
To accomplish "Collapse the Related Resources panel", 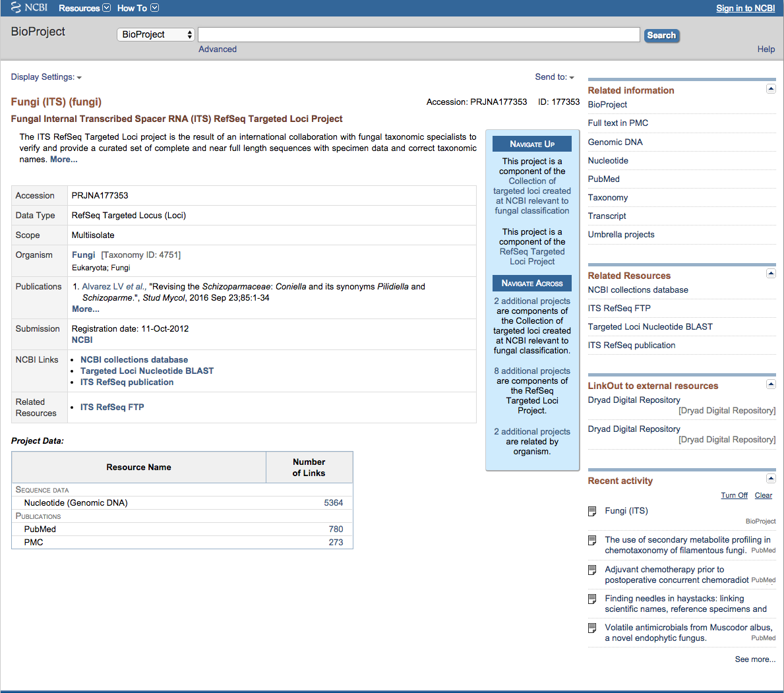I will [771, 274].
